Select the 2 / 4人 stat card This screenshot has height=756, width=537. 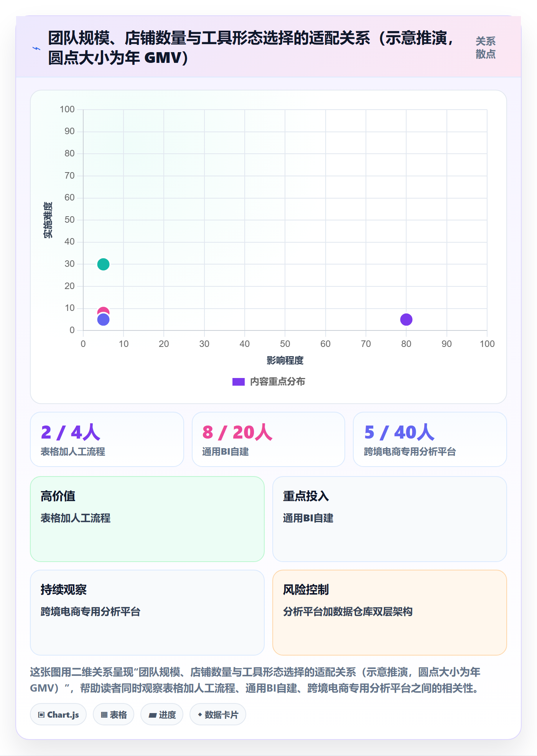107,439
